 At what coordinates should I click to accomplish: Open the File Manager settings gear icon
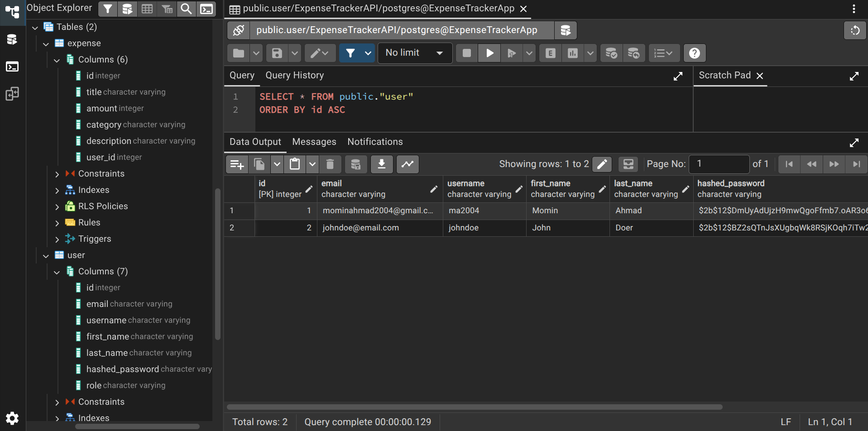point(12,418)
